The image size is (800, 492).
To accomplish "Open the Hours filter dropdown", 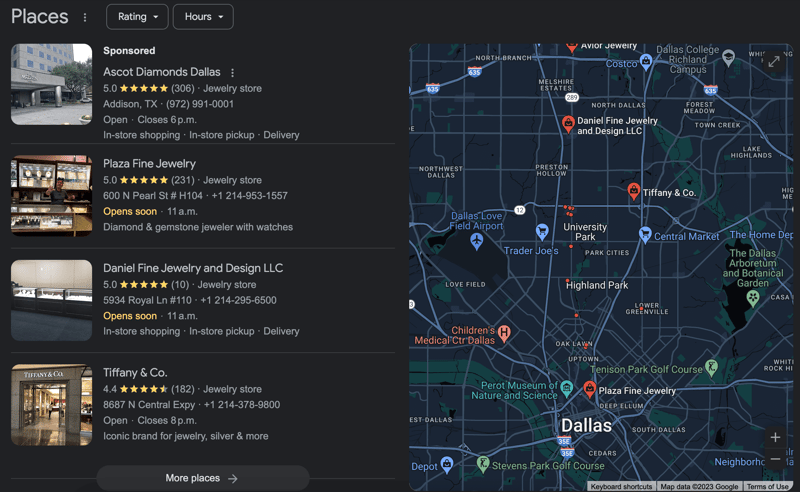I will point(203,17).
